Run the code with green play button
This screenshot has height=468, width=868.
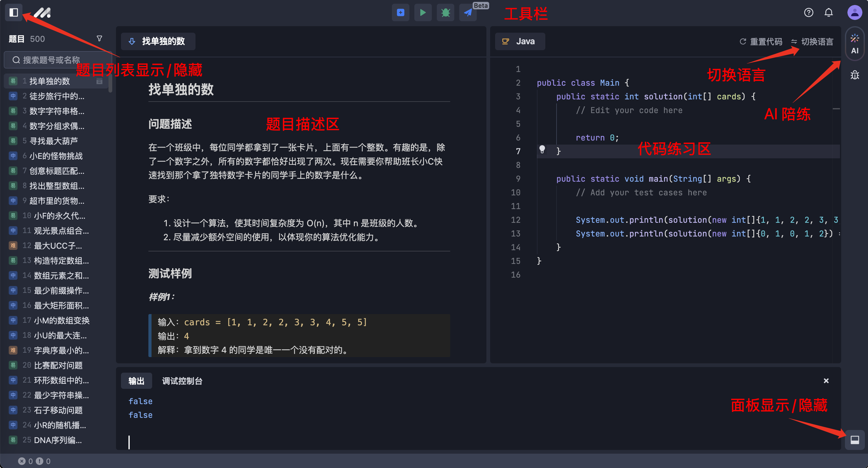pos(422,12)
